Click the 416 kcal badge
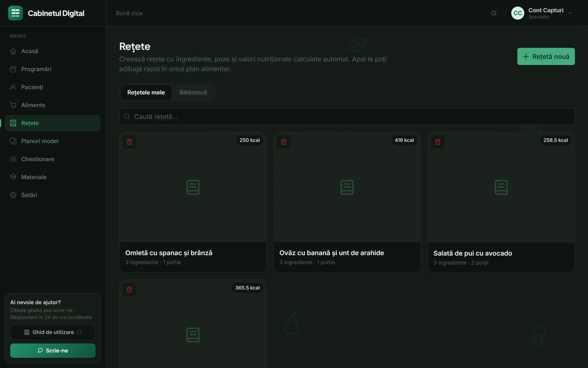The image size is (588, 368). (404, 140)
